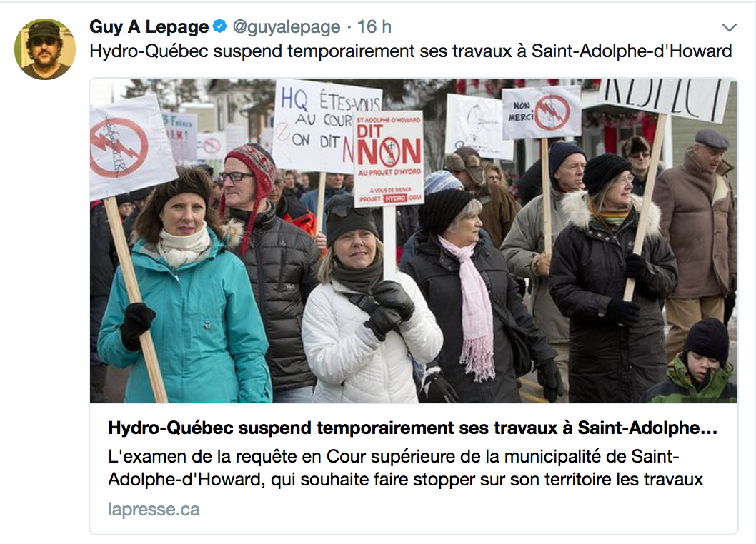Open the lapresse.ca source link
The image size is (756, 544).
tap(154, 509)
